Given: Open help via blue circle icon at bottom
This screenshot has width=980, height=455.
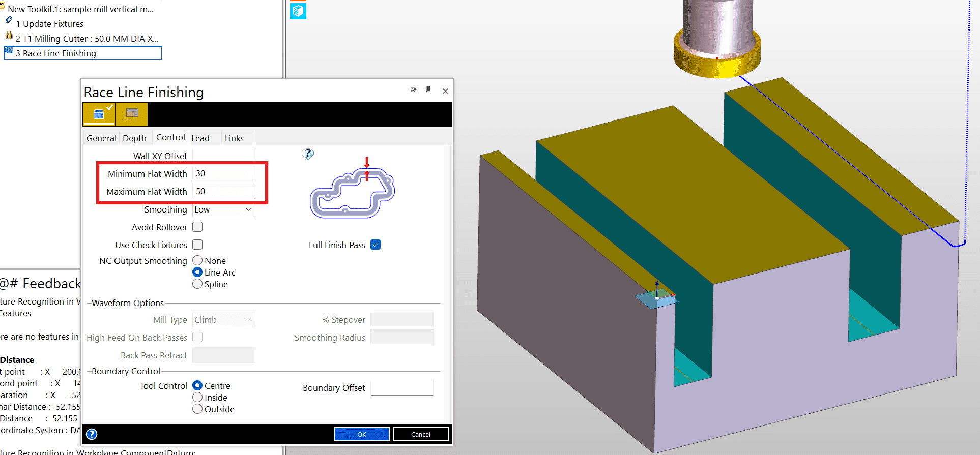Looking at the screenshot, I should (x=92, y=434).
